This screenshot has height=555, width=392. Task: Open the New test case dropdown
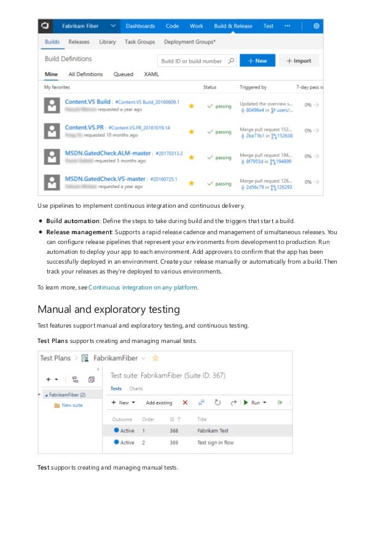[123, 403]
